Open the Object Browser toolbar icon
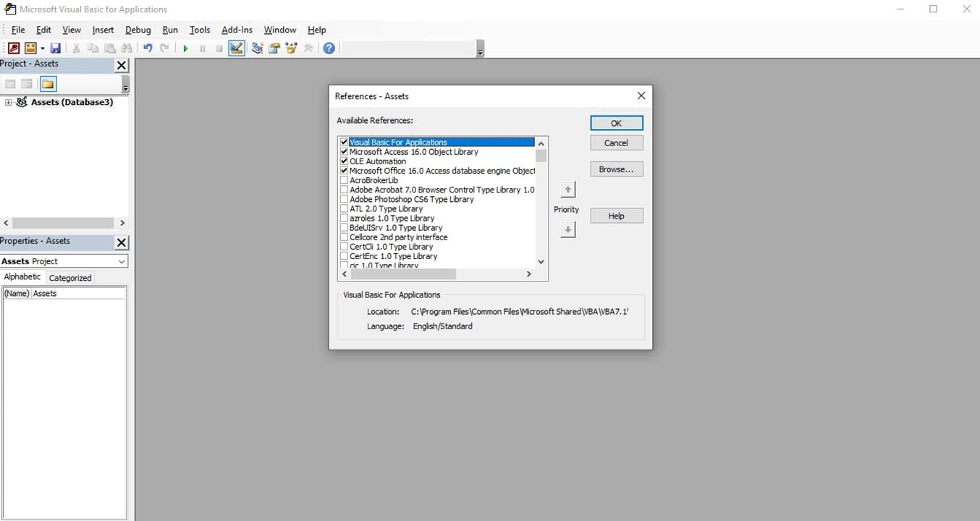This screenshot has width=980, height=521. click(x=292, y=48)
